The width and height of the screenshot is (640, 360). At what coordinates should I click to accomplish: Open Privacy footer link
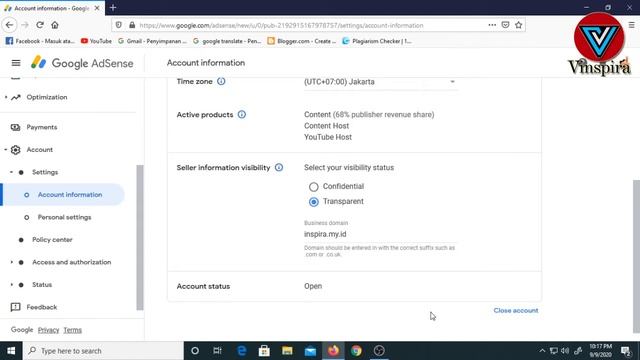tap(49, 330)
